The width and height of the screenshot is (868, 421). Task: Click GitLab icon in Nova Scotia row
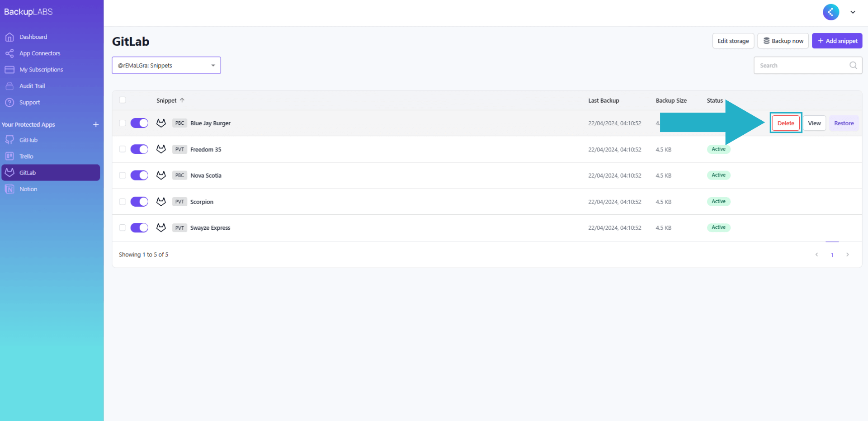click(x=161, y=175)
